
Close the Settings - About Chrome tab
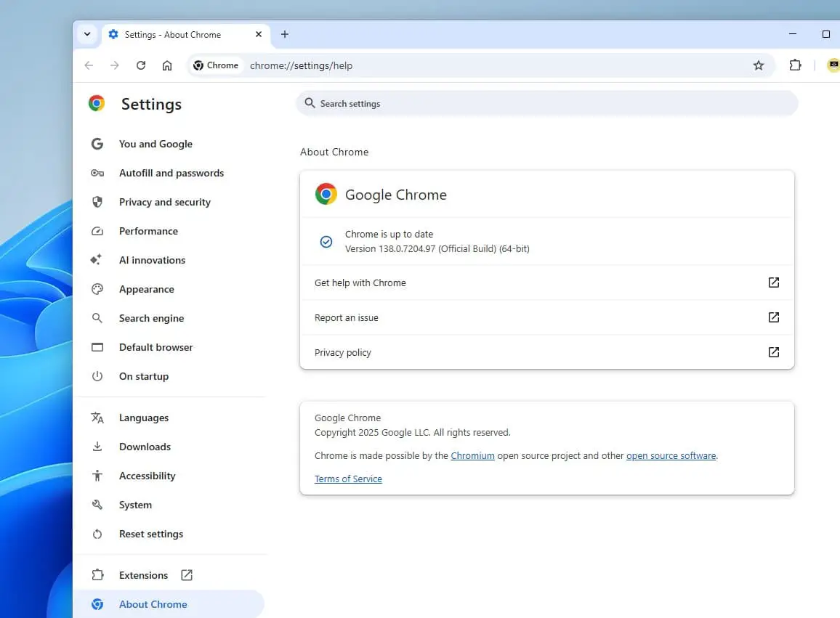coord(259,34)
